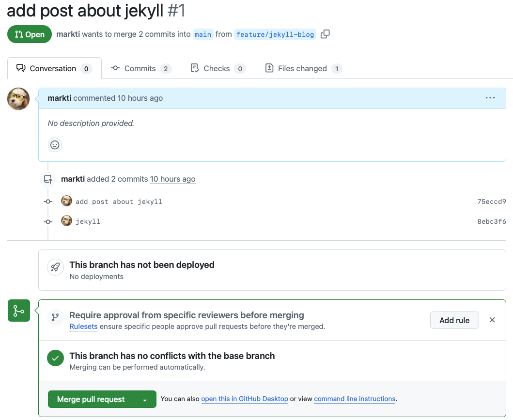The image size is (513, 420).
Task: View command line instructions link
Action: pyautogui.click(x=355, y=399)
